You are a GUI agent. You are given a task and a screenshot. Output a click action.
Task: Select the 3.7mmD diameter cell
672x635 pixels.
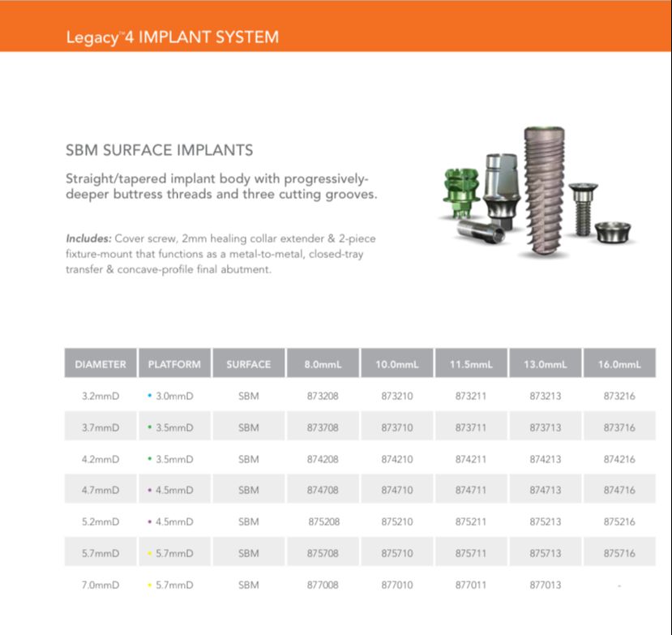(x=101, y=427)
